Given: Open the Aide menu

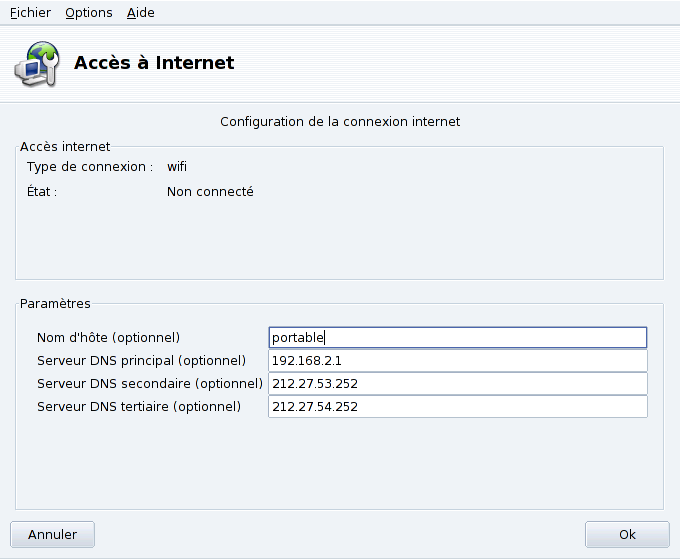Looking at the screenshot, I should click(x=141, y=13).
